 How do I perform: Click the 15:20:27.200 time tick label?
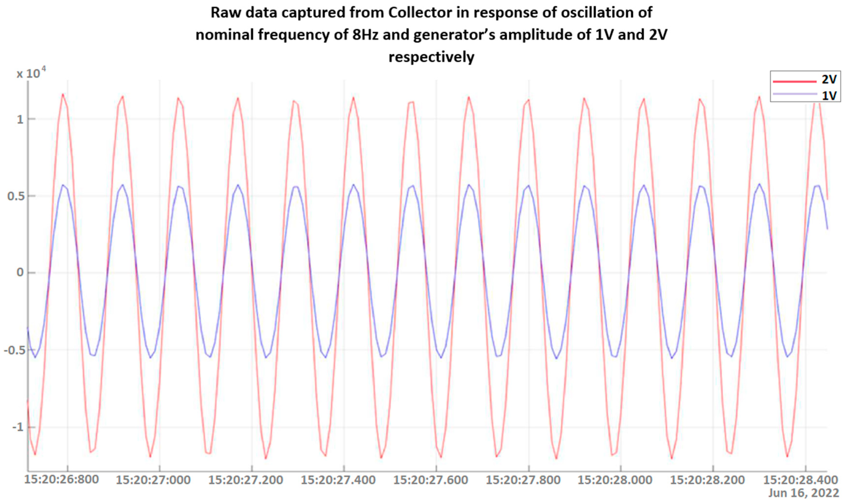(246, 480)
